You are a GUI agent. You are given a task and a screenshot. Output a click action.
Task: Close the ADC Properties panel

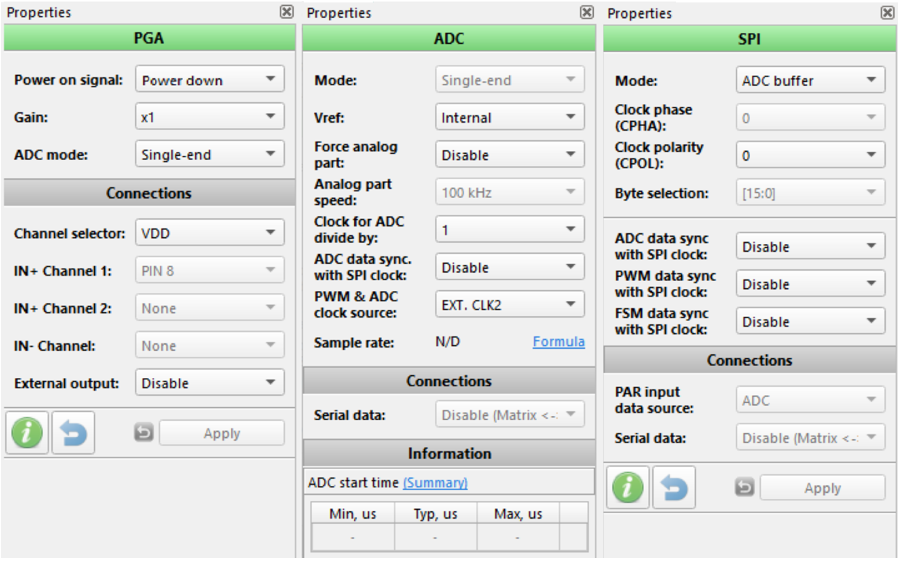point(587,12)
